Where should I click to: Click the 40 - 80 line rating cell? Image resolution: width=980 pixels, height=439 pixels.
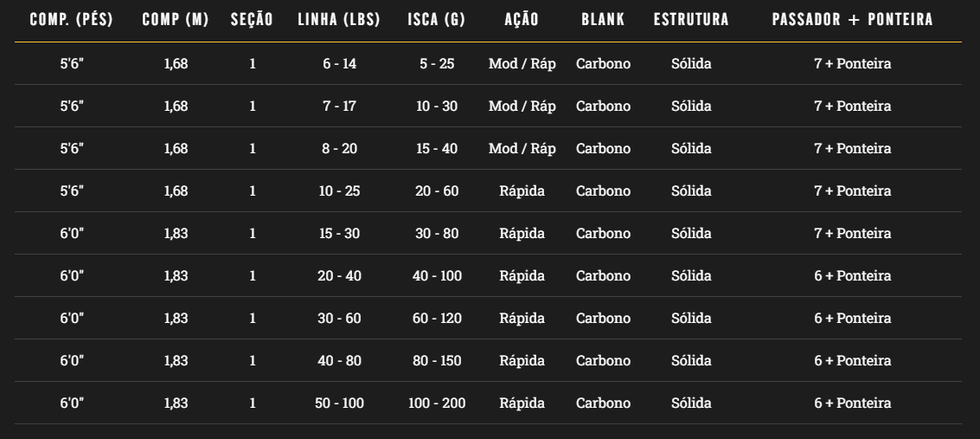coord(340,361)
